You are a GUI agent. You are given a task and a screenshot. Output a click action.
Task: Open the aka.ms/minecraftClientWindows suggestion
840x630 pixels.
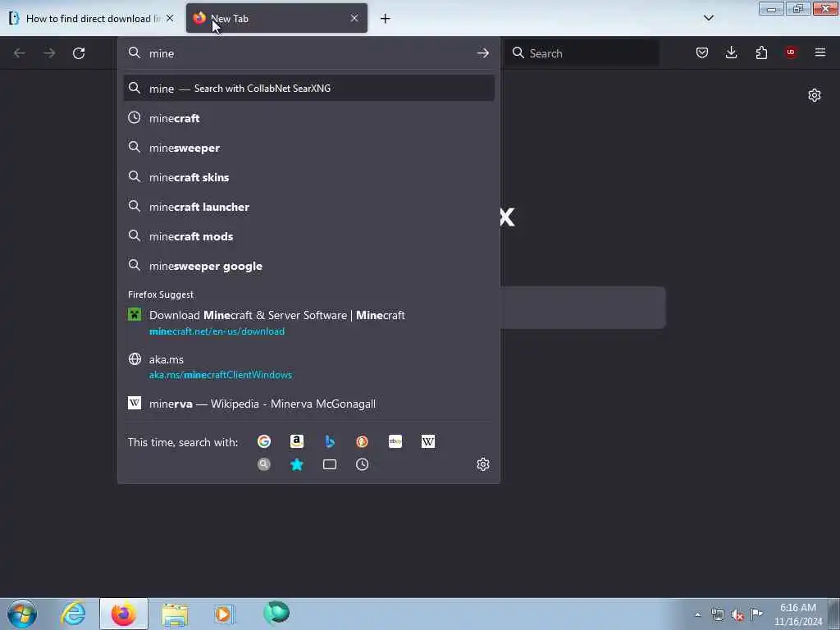point(308,367)
